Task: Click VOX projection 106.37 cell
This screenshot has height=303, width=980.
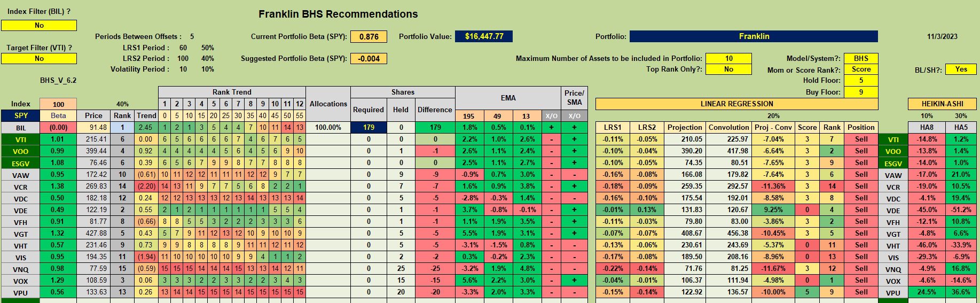Action: (685, 280)
